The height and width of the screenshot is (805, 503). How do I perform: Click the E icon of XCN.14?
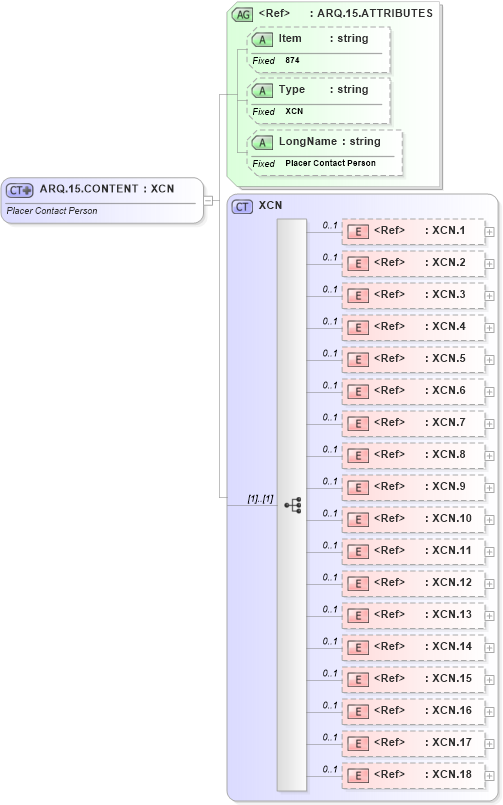click(x=358, y=647)
